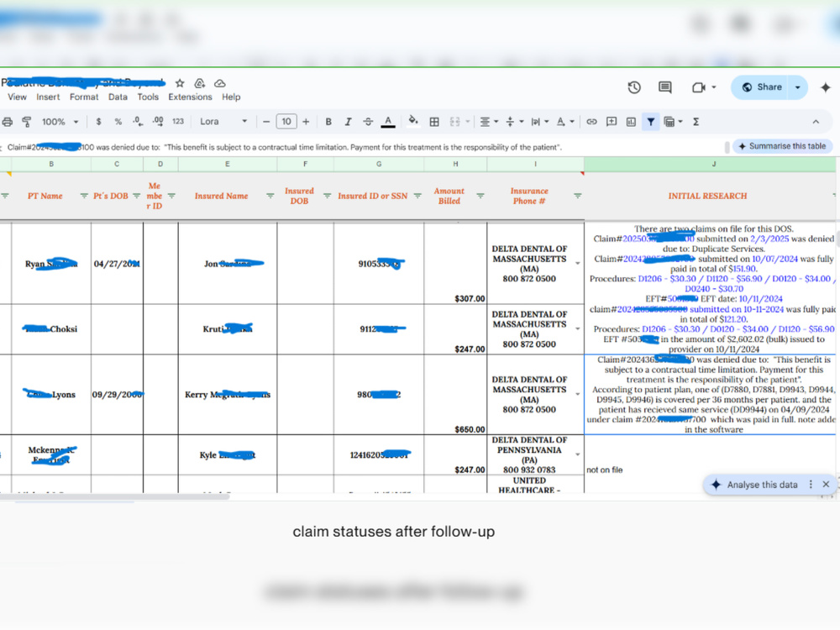
Task: Open the Help menu
Action: point(231,97)
